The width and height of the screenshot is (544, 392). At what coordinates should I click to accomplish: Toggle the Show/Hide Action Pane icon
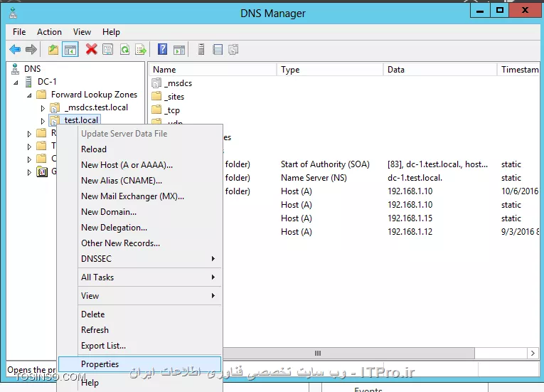179,50
